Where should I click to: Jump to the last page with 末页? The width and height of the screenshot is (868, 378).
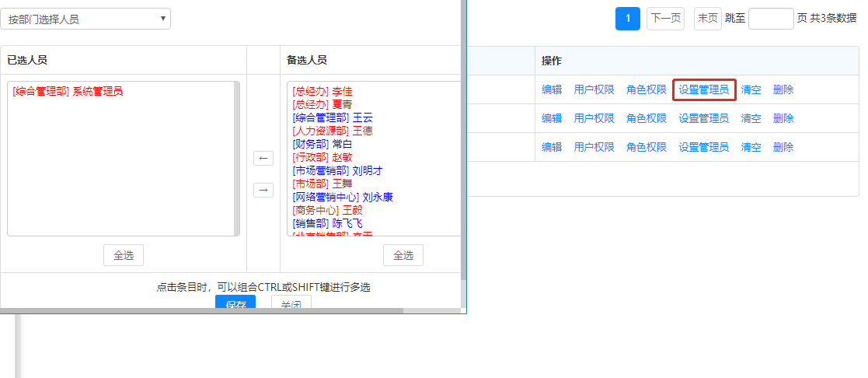[x=707, y=19]
